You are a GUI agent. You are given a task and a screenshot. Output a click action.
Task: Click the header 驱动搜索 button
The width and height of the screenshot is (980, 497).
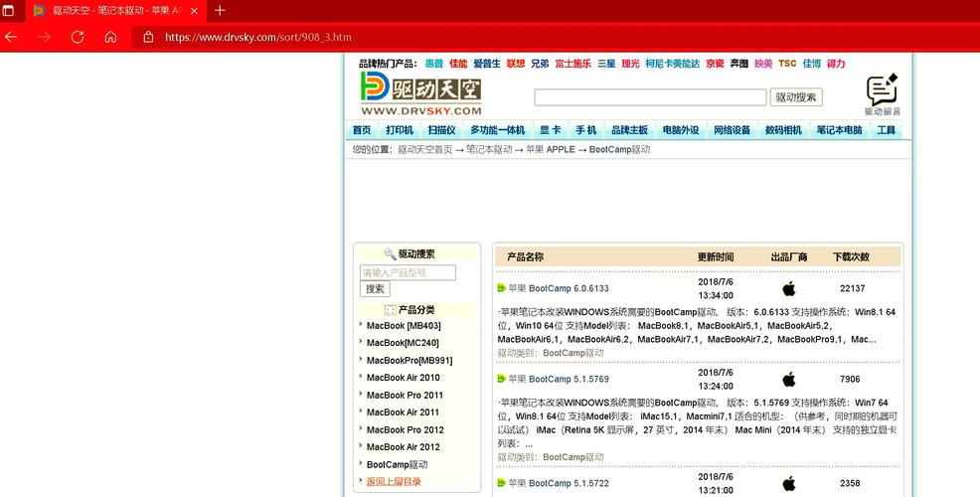tap(796, 97)
